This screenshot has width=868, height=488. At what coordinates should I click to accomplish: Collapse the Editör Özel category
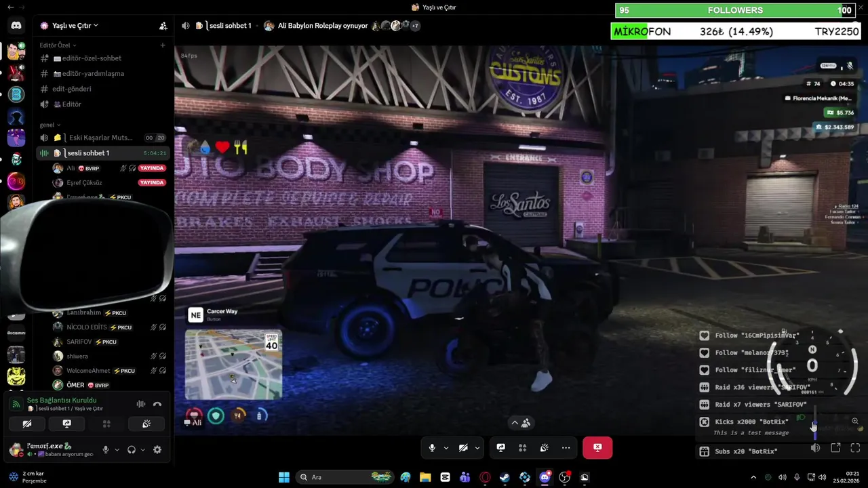point(58,45)
